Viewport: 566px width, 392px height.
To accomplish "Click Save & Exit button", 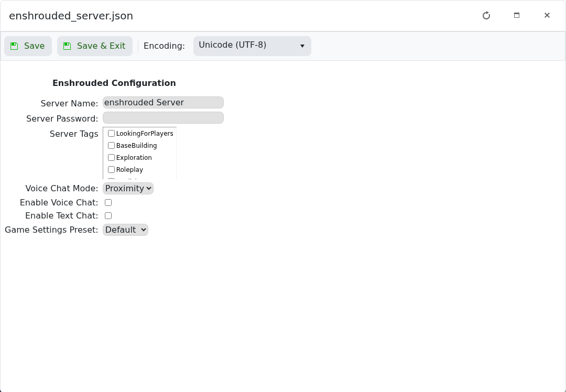I will [95, 46].
